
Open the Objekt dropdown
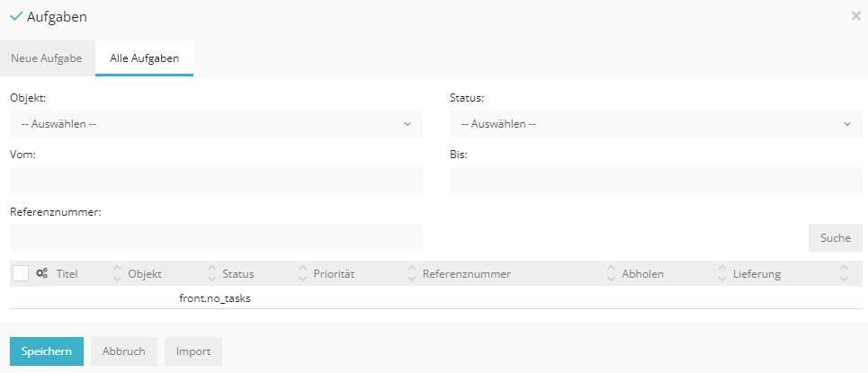tap(216, 124)
